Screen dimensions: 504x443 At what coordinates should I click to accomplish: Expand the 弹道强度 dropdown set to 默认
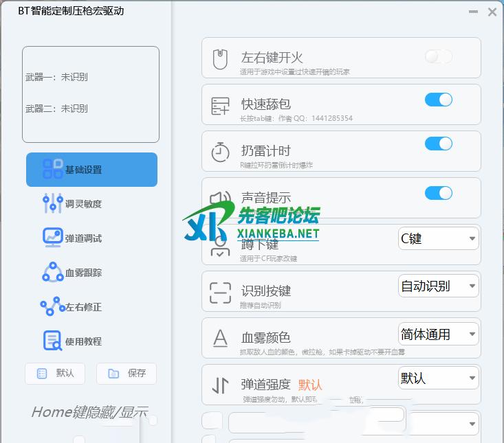[439, 378]
